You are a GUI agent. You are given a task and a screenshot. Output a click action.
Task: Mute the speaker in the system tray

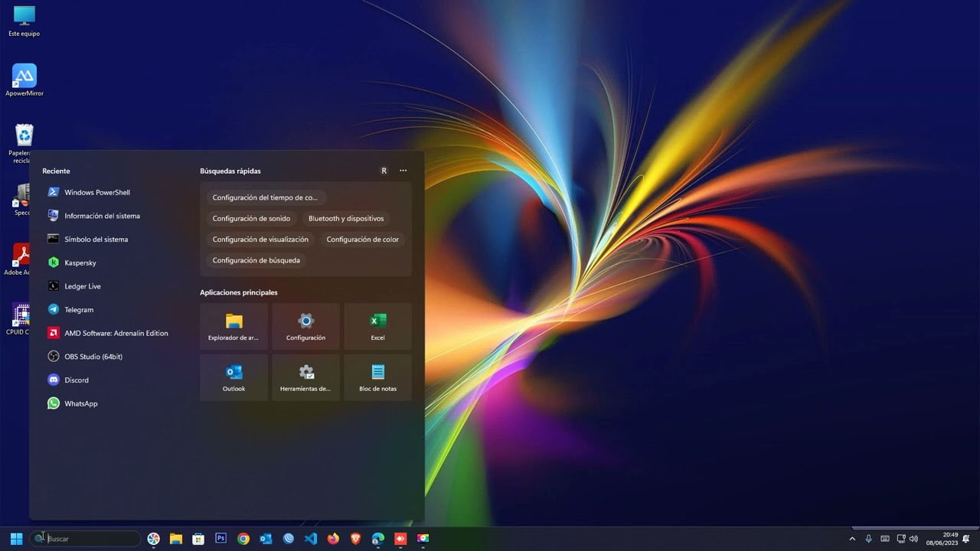[914, 539]
